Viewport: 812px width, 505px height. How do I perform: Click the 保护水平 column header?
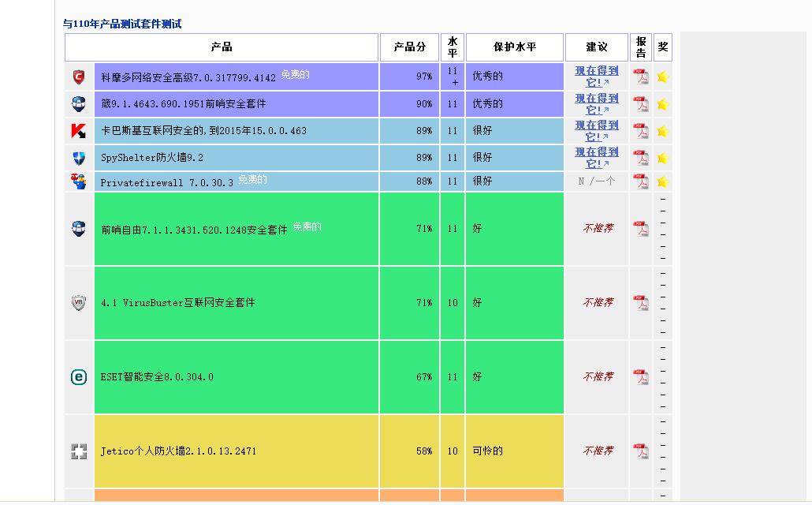click(515, 47)
